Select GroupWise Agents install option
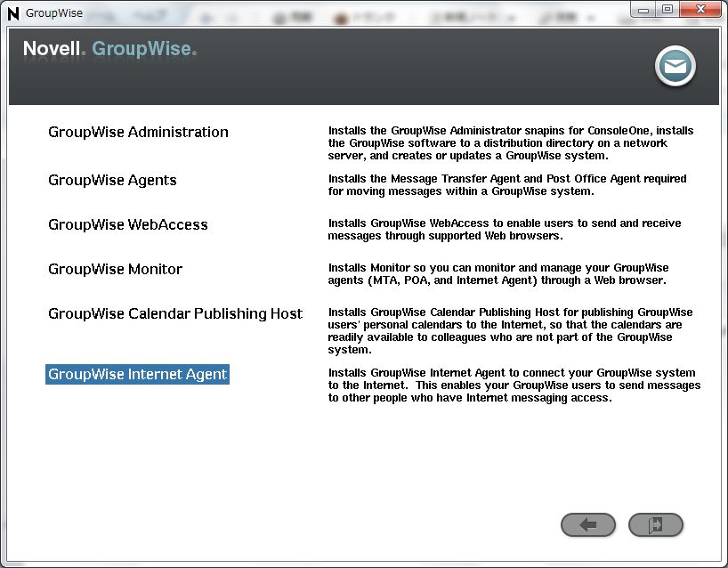The width and height of the screenshot is (728, 568). tap(112, 180)
